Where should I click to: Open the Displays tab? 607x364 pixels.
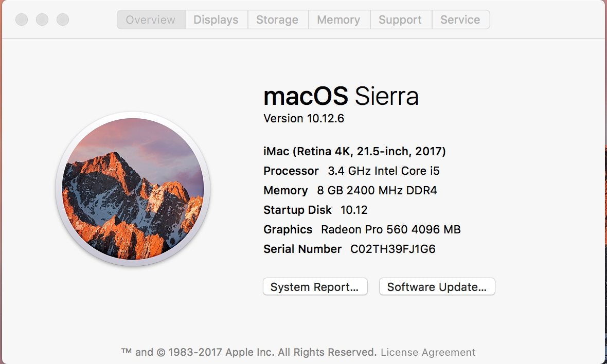216,20
